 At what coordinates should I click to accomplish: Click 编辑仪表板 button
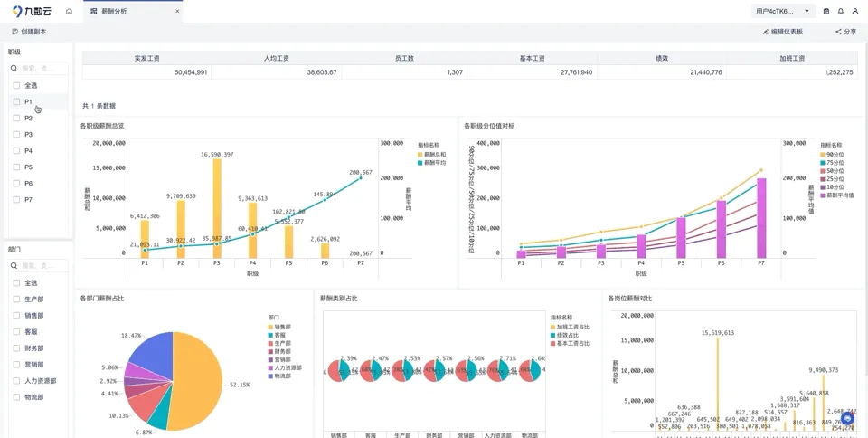pyautogui.click(x=783, y=32)
